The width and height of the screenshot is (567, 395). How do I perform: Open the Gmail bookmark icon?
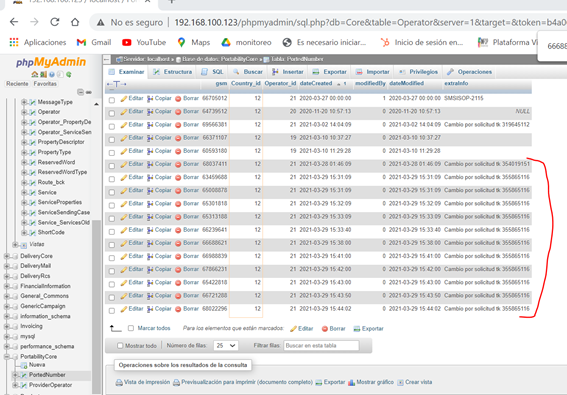pos(81,42)
